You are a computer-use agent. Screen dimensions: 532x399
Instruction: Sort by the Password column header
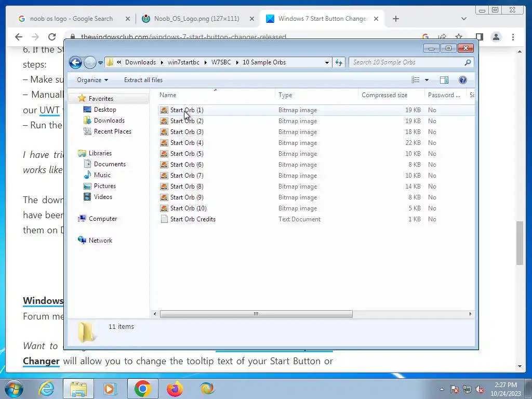tap(445, 96)
